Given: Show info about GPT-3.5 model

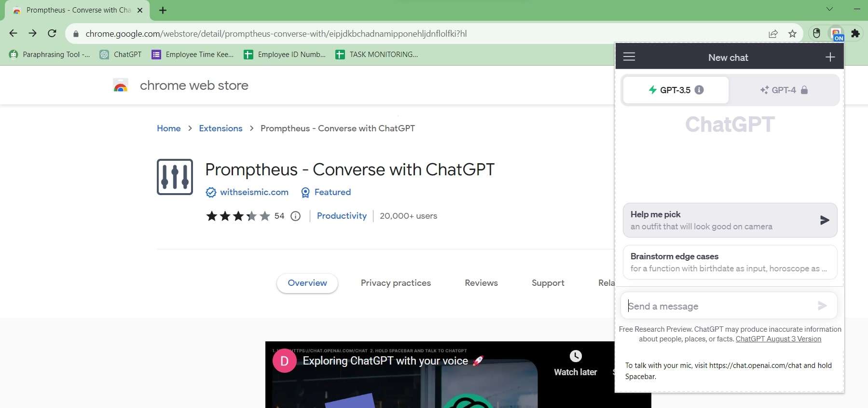Looking at the screenshot, I should (699, 90).
